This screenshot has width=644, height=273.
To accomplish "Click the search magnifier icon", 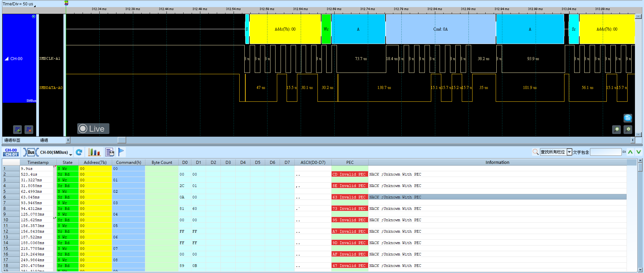I will 536,152.
